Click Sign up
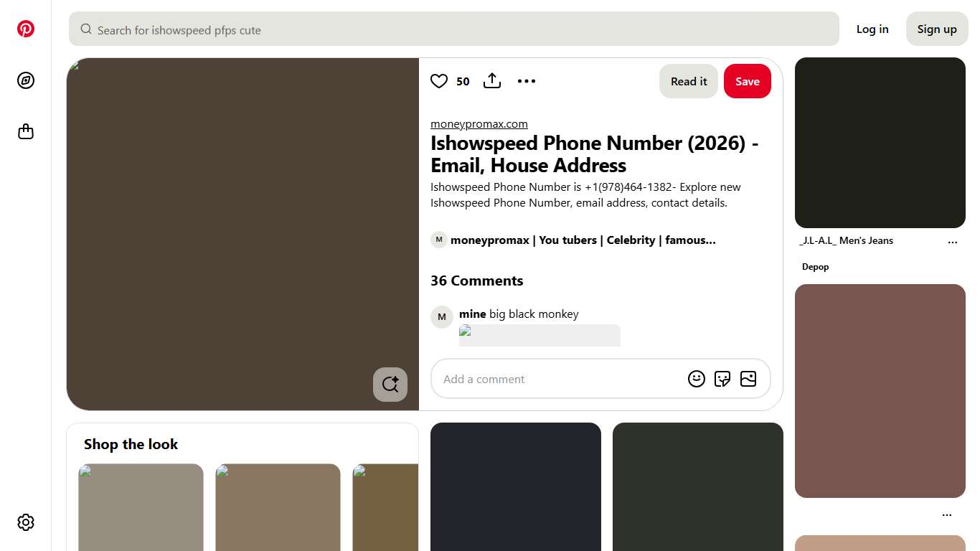Viewport: 980px width, 551px height. coord(937,29)
